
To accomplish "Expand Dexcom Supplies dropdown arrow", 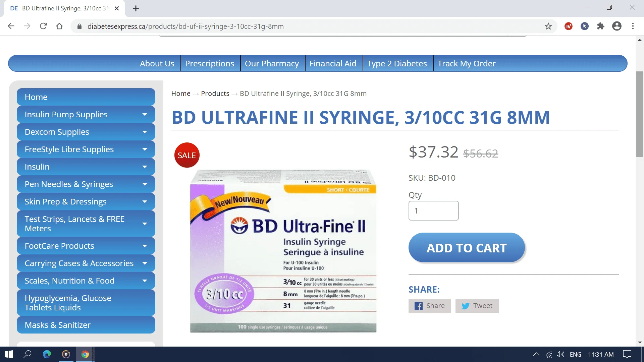I will click(x=145, y=132).
